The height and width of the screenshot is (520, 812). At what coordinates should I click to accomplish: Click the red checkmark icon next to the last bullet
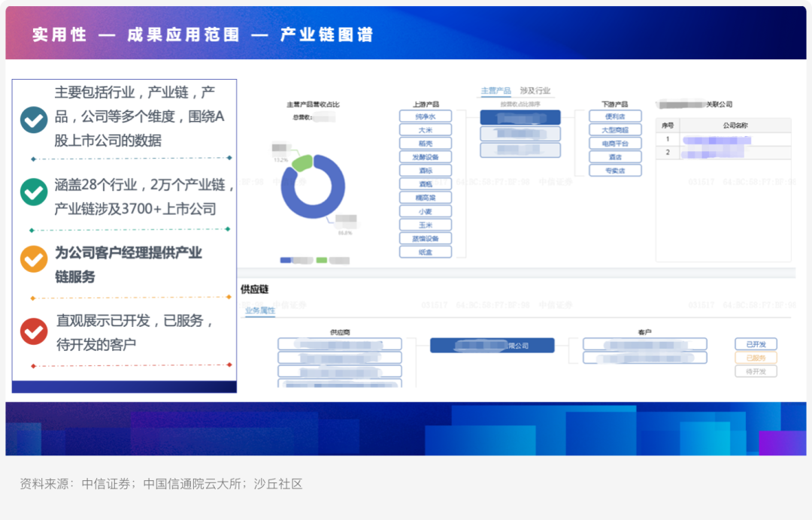pyautogui.click(x=33, y=330)
